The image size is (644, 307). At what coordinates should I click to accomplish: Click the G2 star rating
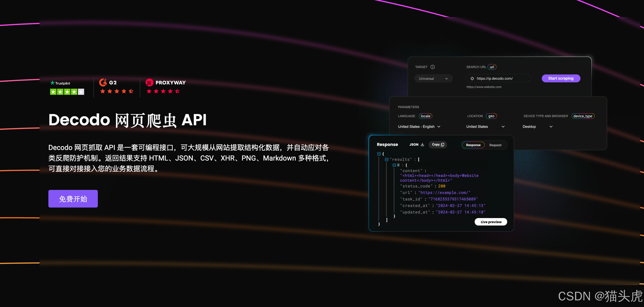click(x=117, y=91)
